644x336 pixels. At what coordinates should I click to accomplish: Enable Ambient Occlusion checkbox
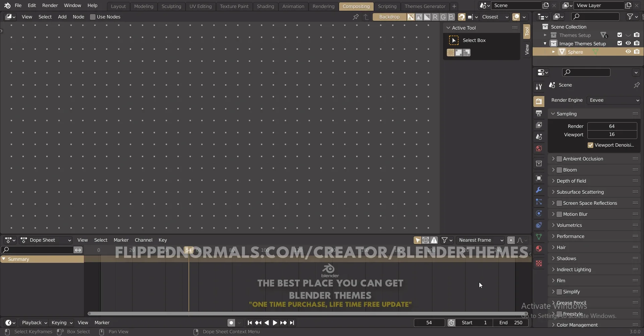tap(559, 159)
